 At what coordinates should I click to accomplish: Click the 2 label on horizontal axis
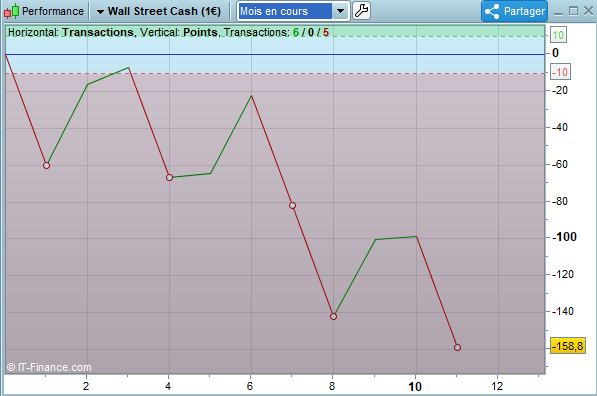click(86, 386)
